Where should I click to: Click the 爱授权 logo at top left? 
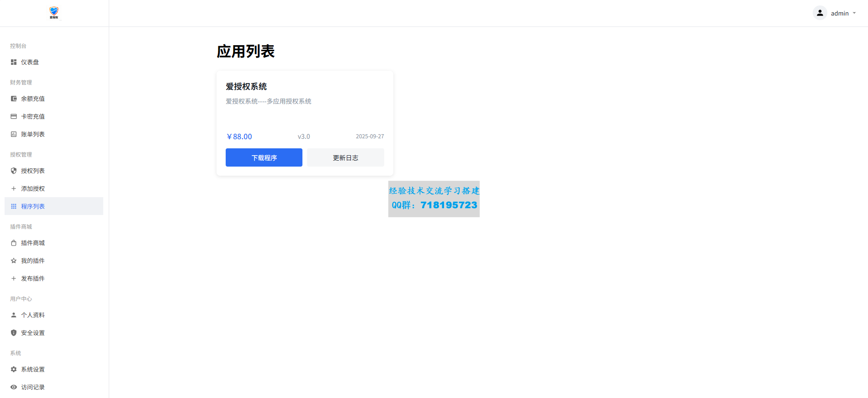pyautogui.click(x=54, y=13)
